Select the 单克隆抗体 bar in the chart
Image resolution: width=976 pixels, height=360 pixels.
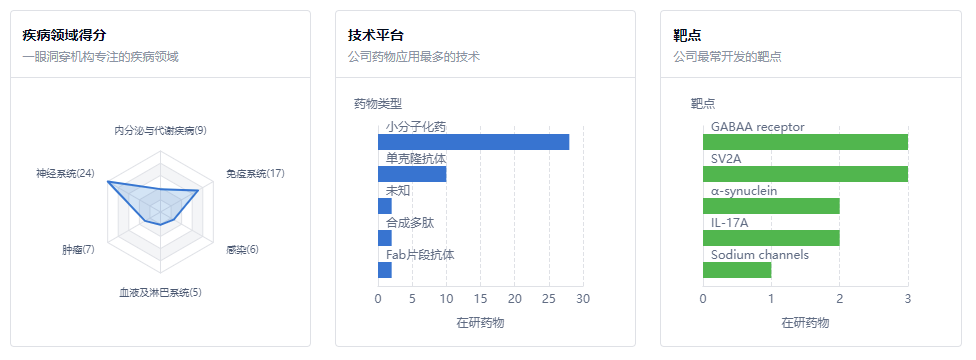(x=412, y=174)
